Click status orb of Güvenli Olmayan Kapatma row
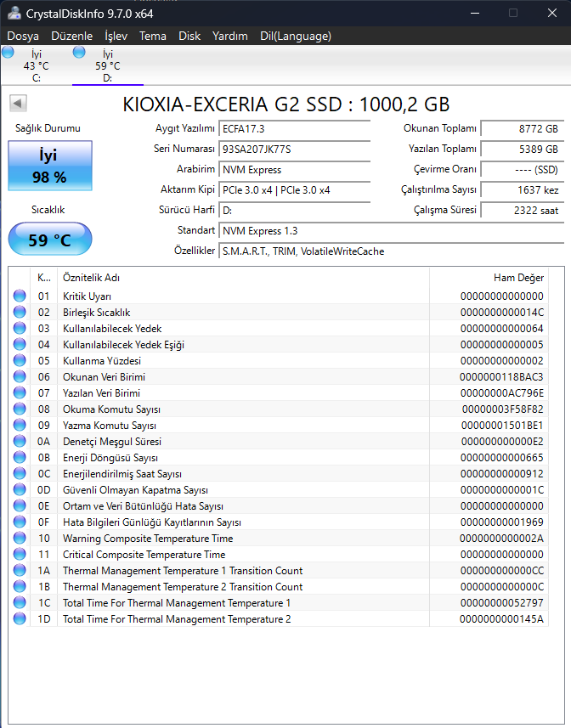The image size is (571, 728). [20, 490]
